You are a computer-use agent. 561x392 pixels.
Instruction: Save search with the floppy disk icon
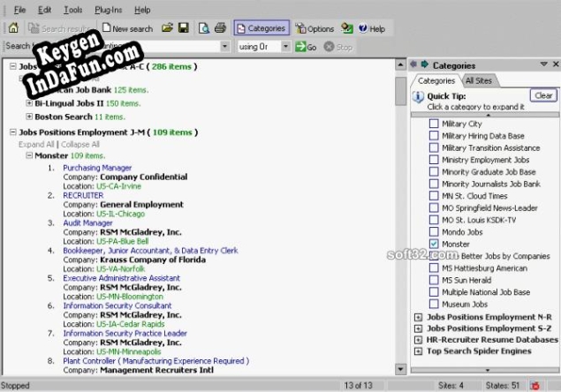184,28
